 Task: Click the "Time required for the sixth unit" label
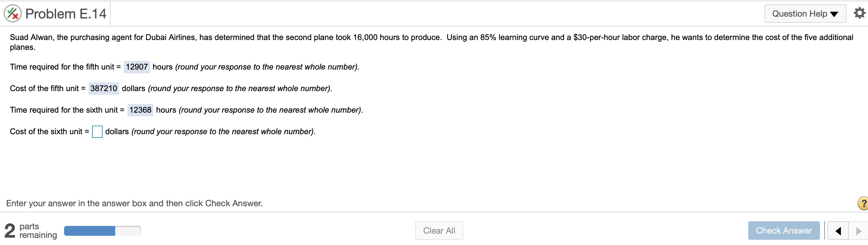coord(67,110)
